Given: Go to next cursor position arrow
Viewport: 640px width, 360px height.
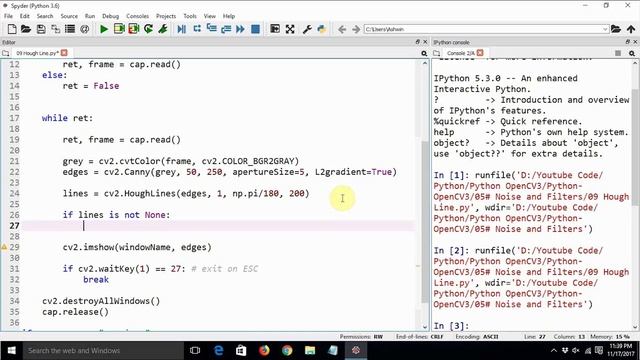Looking at the screenshot, I should tap(356, 29).
